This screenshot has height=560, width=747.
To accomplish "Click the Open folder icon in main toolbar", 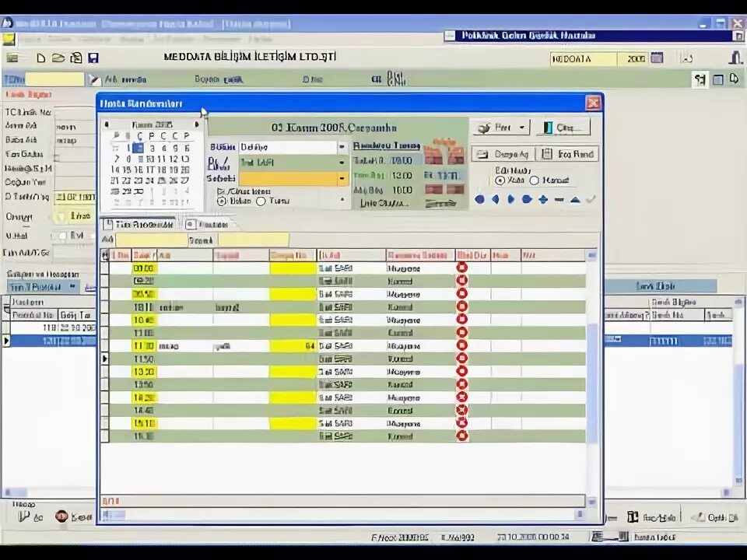I will pos(58,58).
